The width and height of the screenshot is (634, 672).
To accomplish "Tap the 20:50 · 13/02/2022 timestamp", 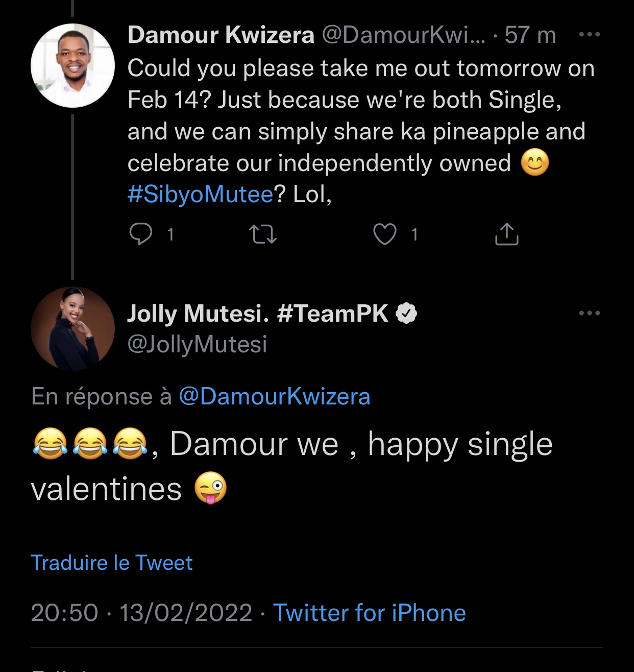I will click(141, 613).
